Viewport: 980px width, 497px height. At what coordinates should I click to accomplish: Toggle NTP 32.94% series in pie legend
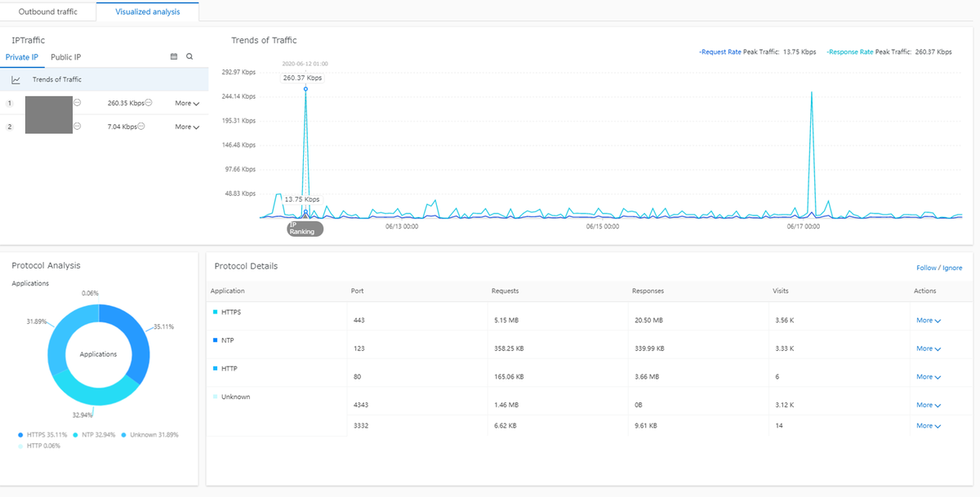click(95, 435)
